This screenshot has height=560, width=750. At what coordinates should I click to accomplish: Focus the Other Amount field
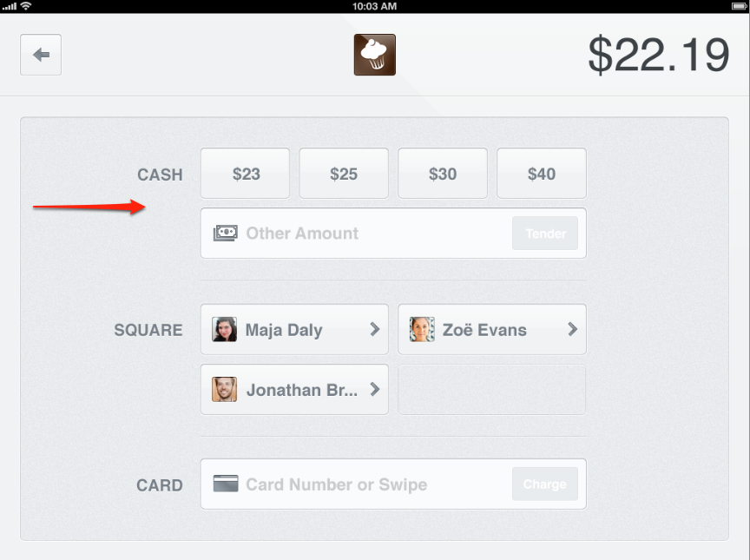click(365, 233)
